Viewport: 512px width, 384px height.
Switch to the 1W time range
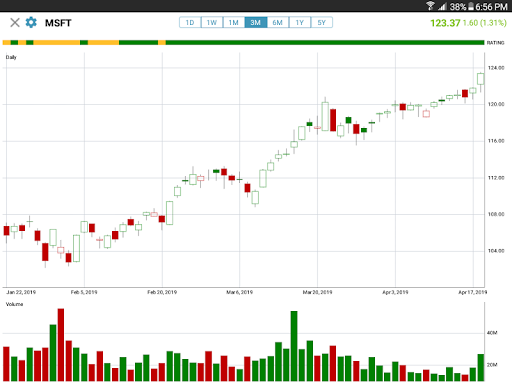[x=212, y=22]
